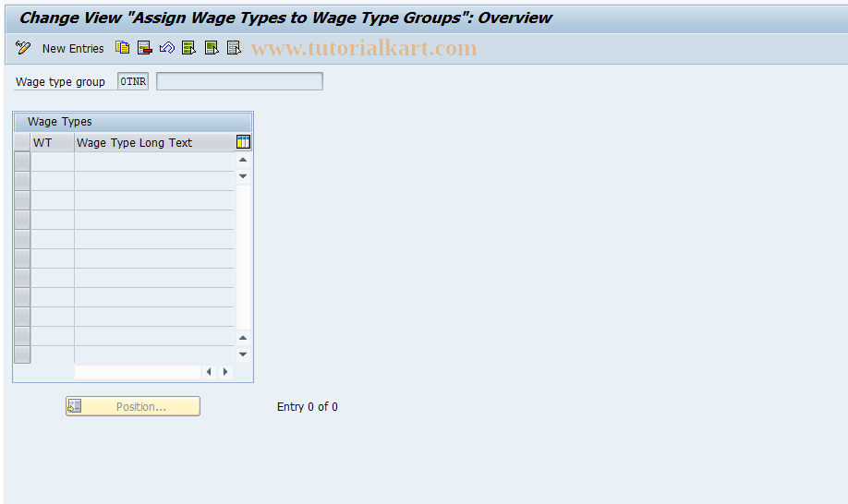Click the Copy As icon
The height and width of the screenshot is (504, 848).
pos(122,48)
